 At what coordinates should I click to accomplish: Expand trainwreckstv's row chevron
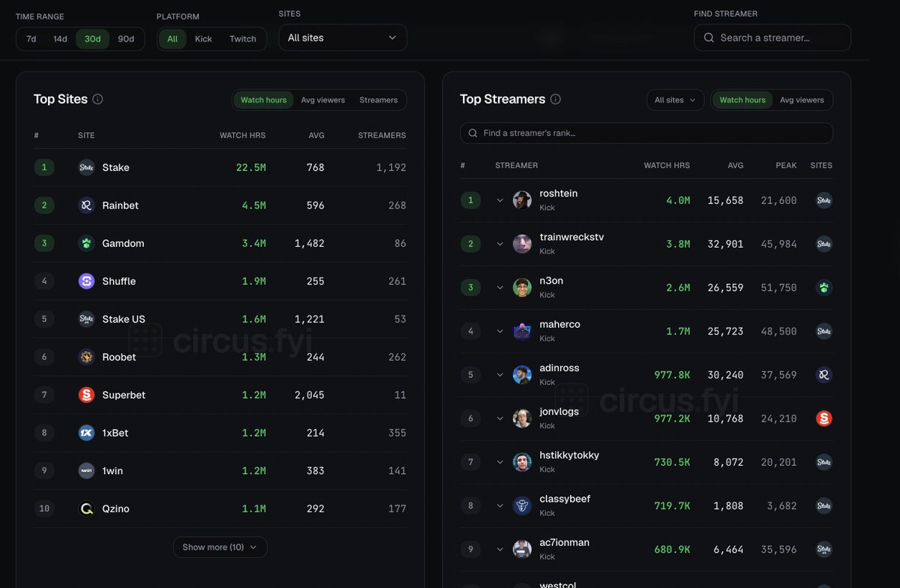coord(499,244)
